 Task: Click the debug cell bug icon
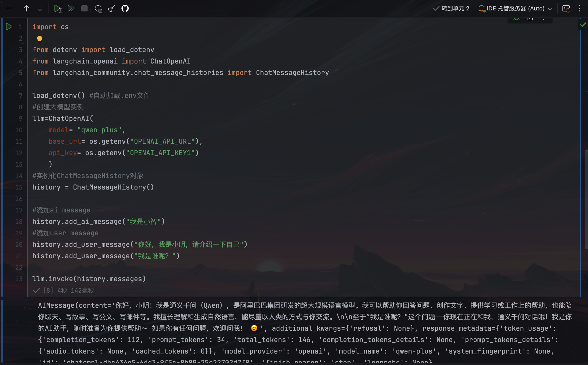(x=517, y=19)
